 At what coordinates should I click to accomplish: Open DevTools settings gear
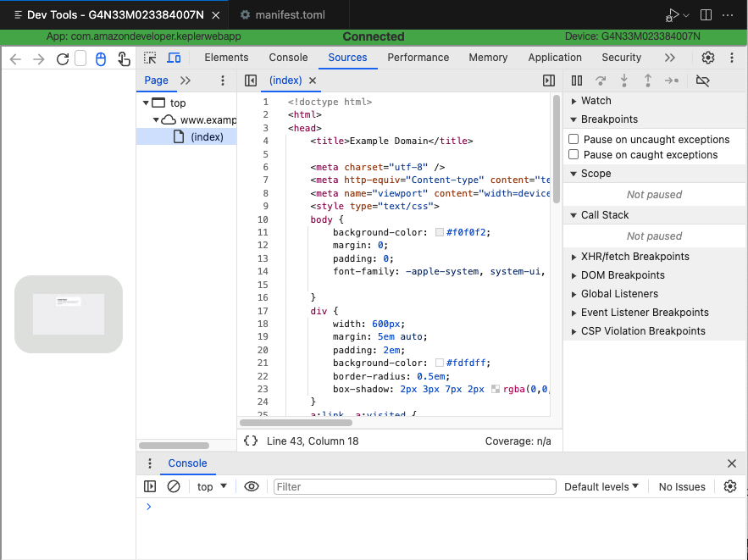tap(708, 58)
